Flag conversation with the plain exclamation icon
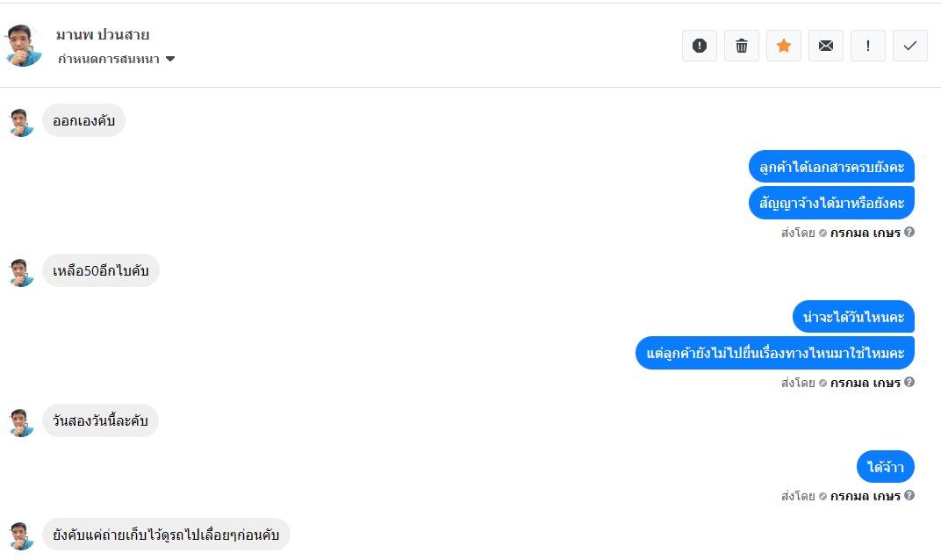The width and height of the screenshot is (941, 560). pos(868,46)
